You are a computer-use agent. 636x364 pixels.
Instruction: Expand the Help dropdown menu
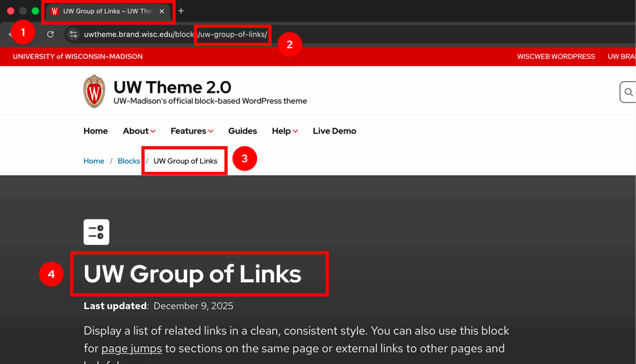point(284,131)
